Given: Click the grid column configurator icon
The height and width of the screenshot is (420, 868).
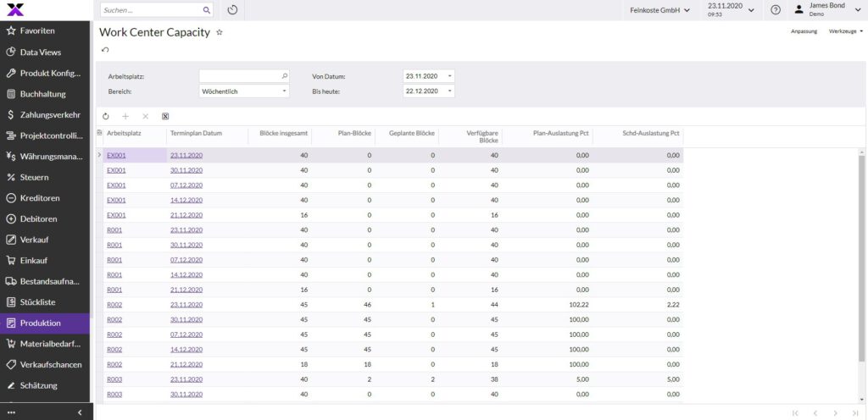Looking at the screenshot, I should pyautogui.click(x=100, y=133).
